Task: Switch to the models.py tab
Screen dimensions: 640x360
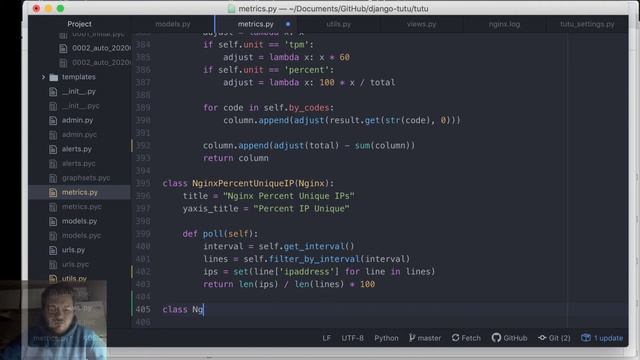Action: tap(173, 24)
